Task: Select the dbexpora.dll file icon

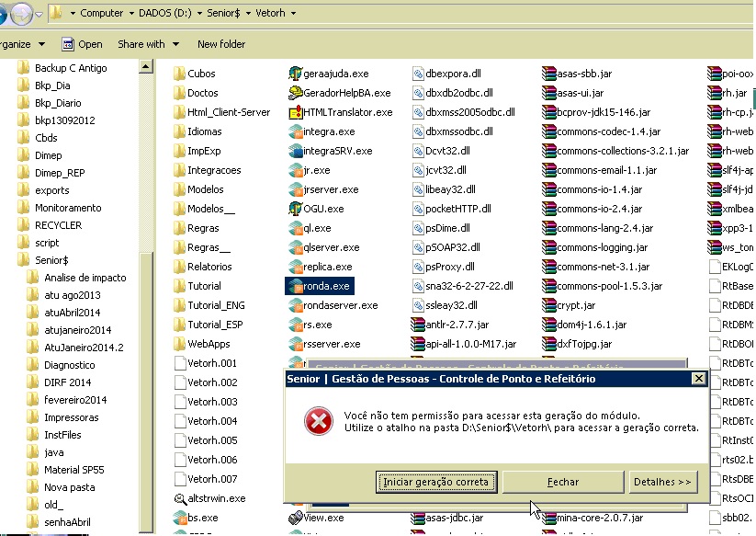Action: (417, 74)
